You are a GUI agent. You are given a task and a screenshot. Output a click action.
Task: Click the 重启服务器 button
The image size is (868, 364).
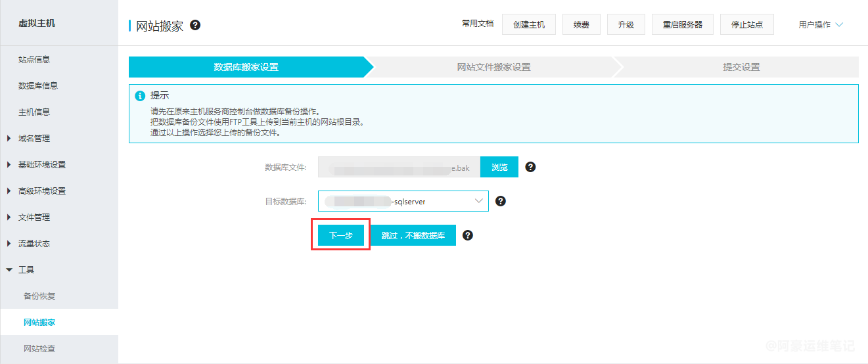pyautogui.click(x=682, y=24)
